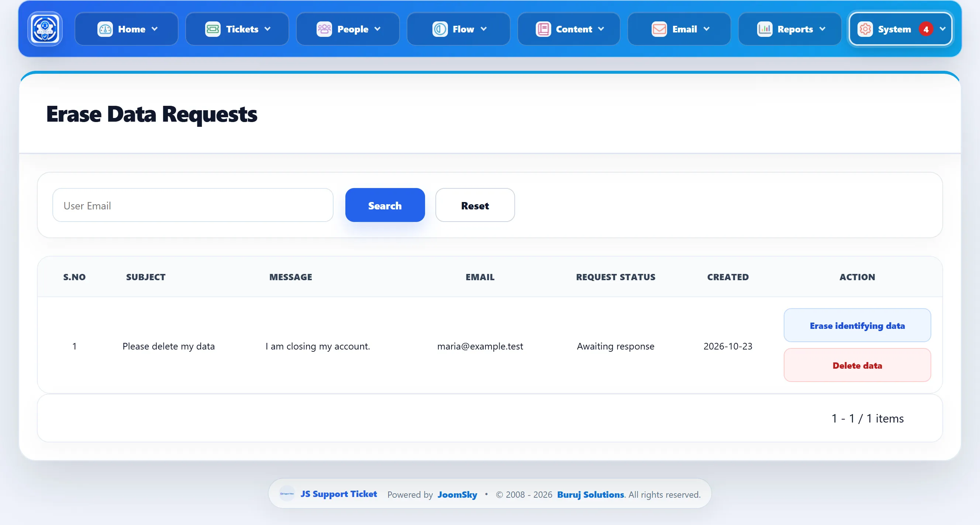Click the blue Search button
The image size is (980, 525).
tap(385, 205)
